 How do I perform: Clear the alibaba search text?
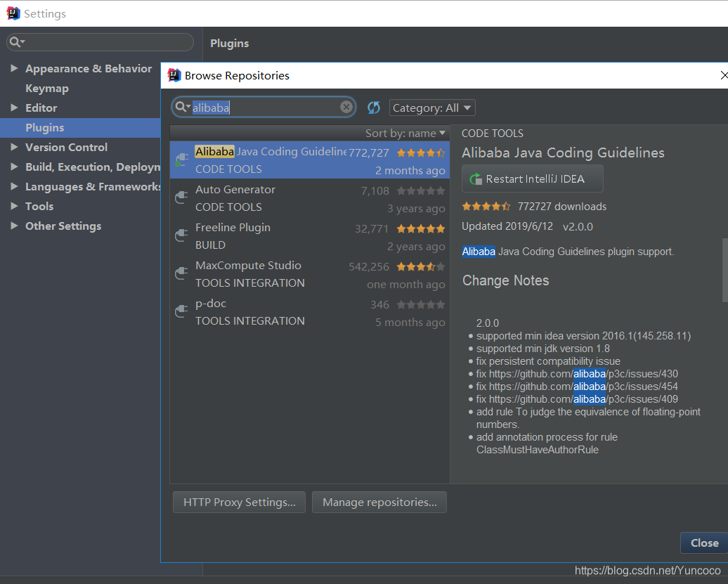click(346, 108)
